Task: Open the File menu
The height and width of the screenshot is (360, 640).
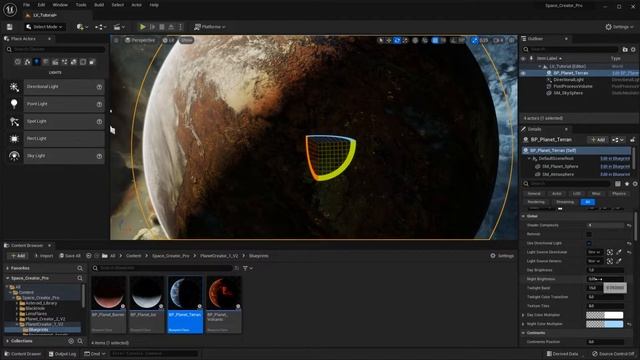Action: coord(27,5)
